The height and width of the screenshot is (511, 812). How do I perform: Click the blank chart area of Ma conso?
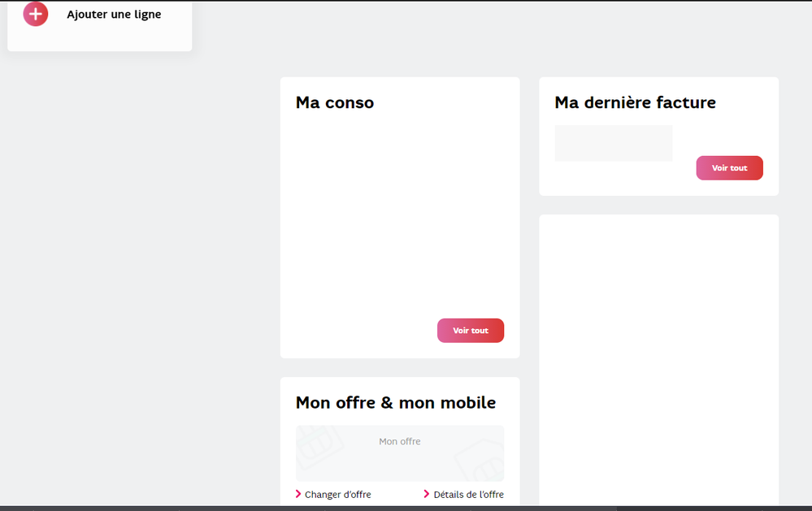[399, 219]
